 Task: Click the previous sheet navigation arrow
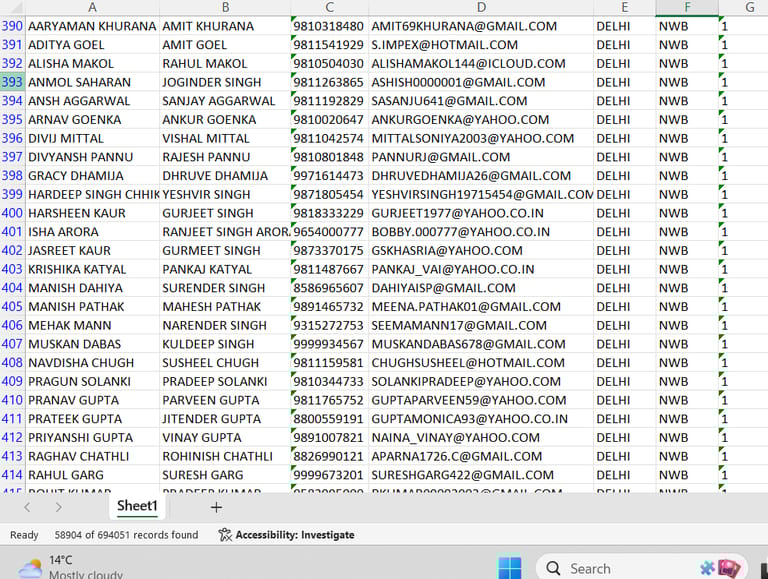[28, 507]
